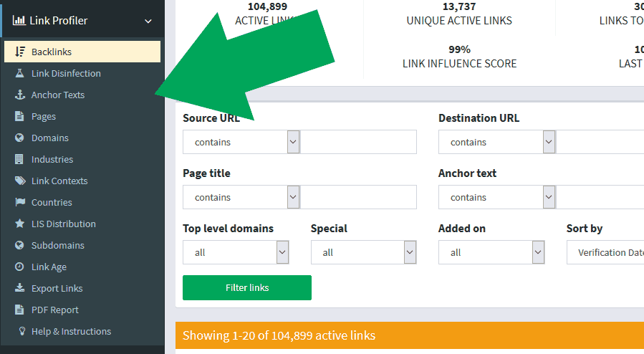Click the Anchor Texts anchor icon

[20, 95]
